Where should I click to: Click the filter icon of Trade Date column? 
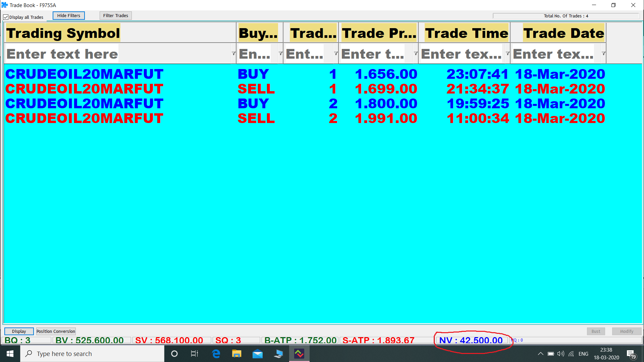(603, 54)
